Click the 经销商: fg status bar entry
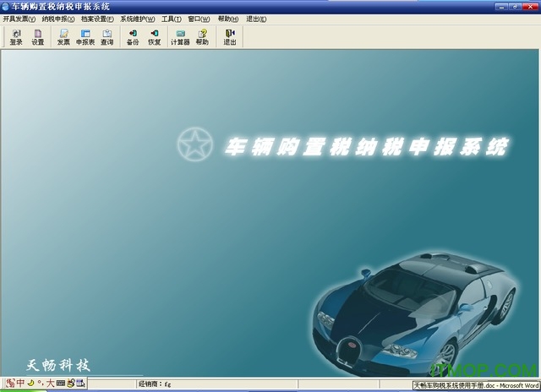This screenshot has height=392, width=541. pyautogui.click(x=155, y=384)
